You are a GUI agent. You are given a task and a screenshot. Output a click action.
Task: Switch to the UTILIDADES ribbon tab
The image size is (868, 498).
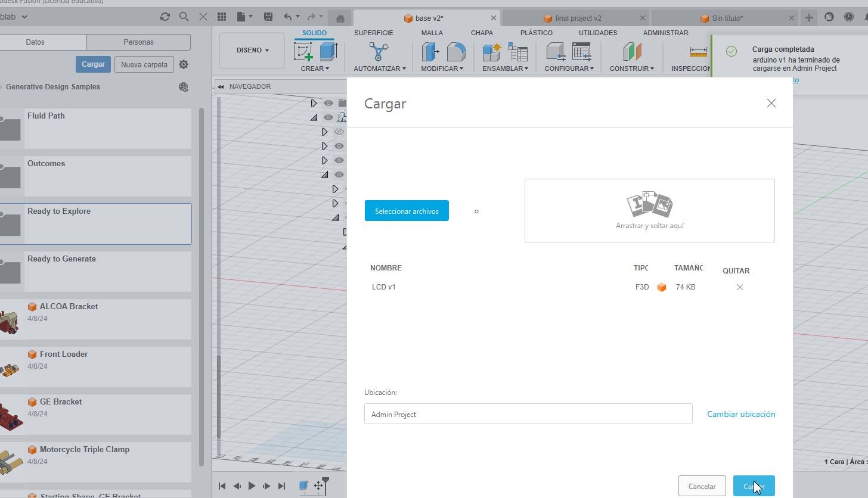tap(598, 33)
